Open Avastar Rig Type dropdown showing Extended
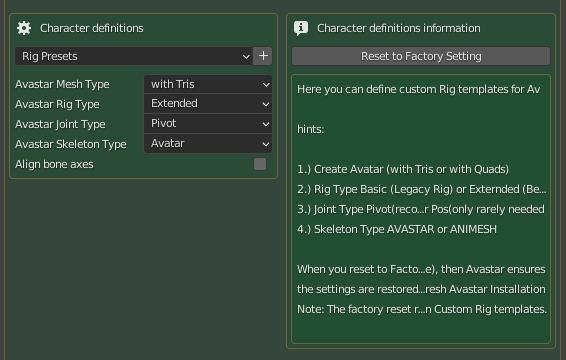The image size is (566, 360). click(208, 104)
